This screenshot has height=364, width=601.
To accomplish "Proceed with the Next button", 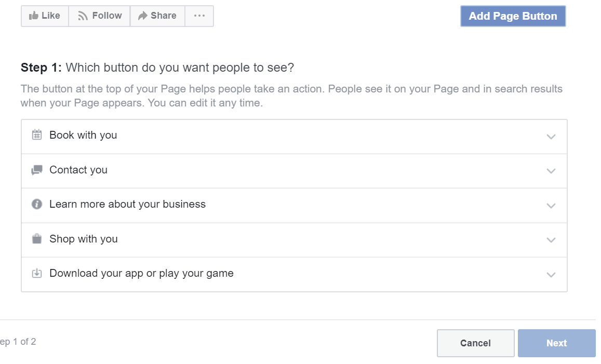I will (x=556, y=343).
